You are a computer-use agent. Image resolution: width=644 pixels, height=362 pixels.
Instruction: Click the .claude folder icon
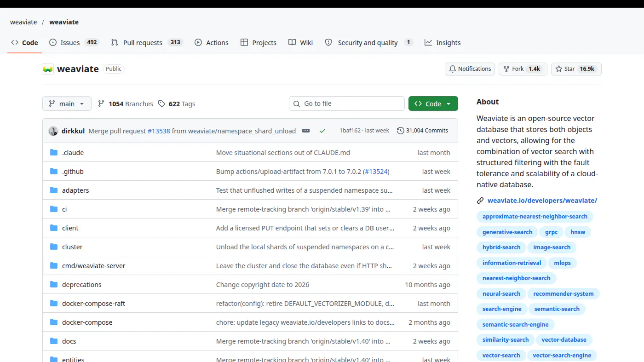click(x=54, y=153)
